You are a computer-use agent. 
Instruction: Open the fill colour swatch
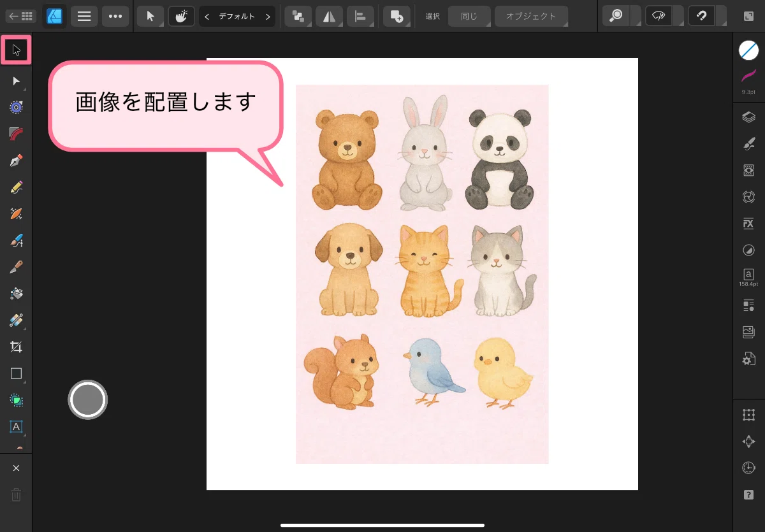(748, 50)
